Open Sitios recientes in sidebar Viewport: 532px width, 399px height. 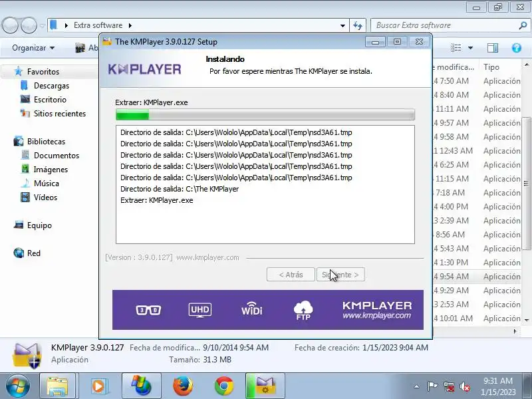(60, 113)
